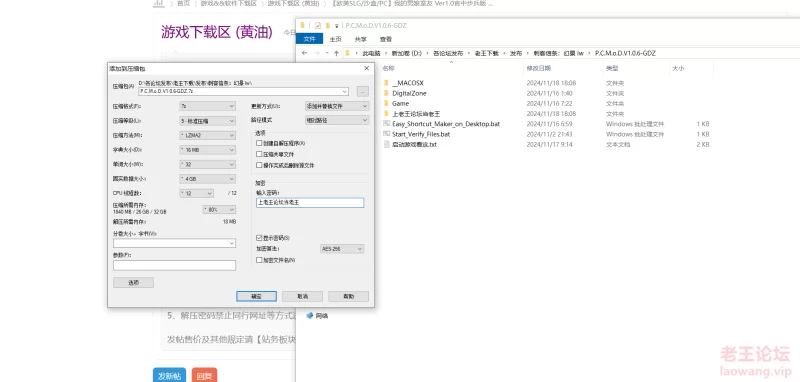
Task: Click the Options (选项) button in dialog
Action: [133, 282]
